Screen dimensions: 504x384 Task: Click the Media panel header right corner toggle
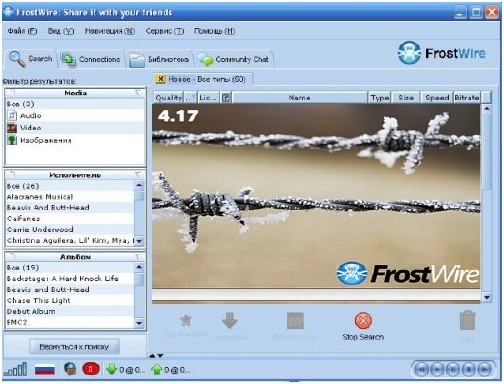click(138, 93)
